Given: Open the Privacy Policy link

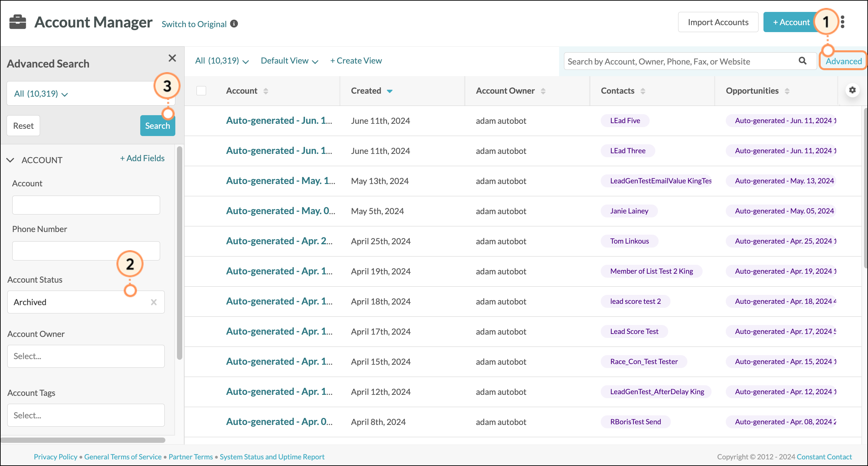Looking at the screenshot, I should pos(55,456).
